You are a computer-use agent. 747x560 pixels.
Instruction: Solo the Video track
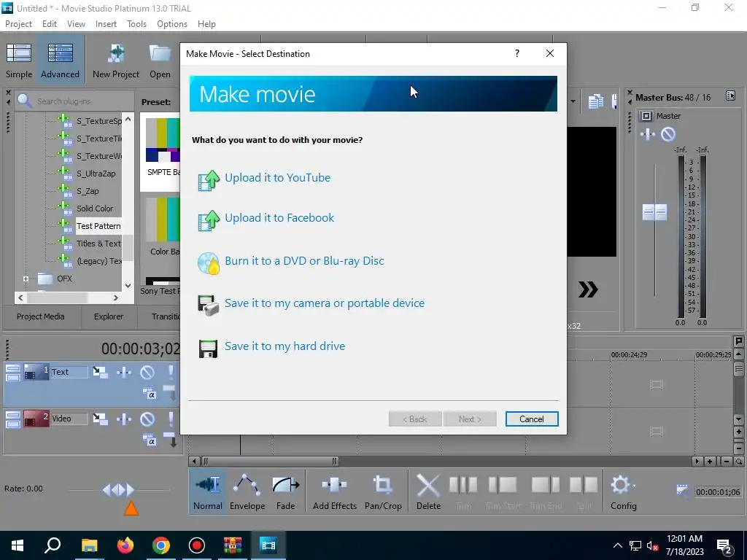click(171, 419)
